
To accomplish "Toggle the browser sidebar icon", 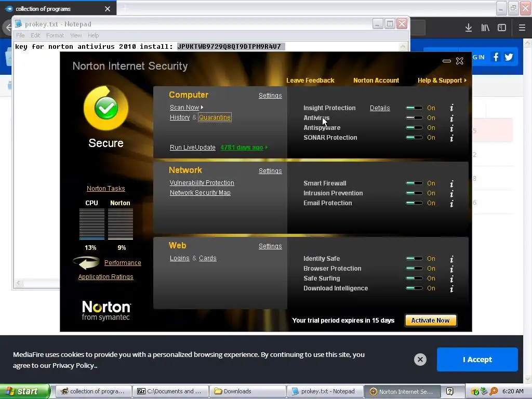I will [x=502, y=28].
